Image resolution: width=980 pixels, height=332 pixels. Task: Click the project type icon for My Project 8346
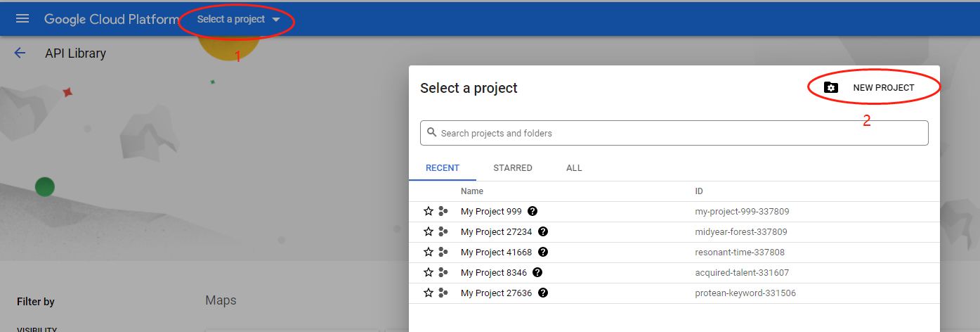click(x=443, y=272)
